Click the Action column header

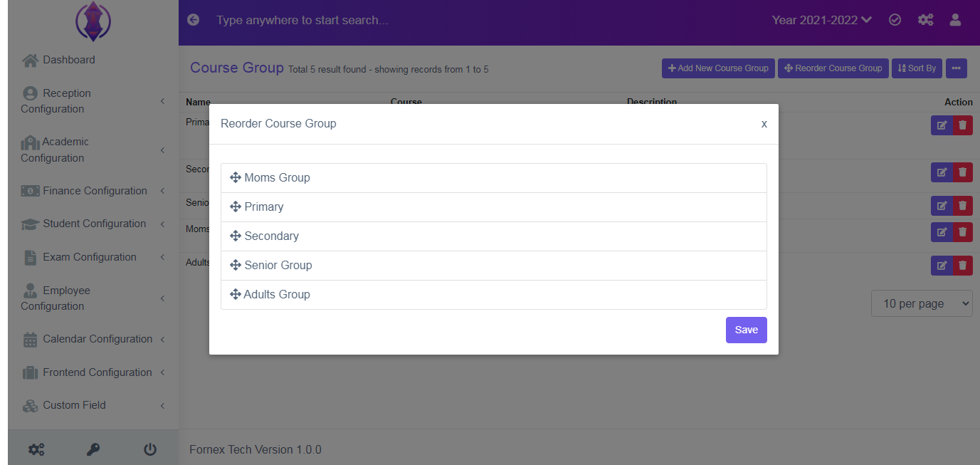(959, 102)
